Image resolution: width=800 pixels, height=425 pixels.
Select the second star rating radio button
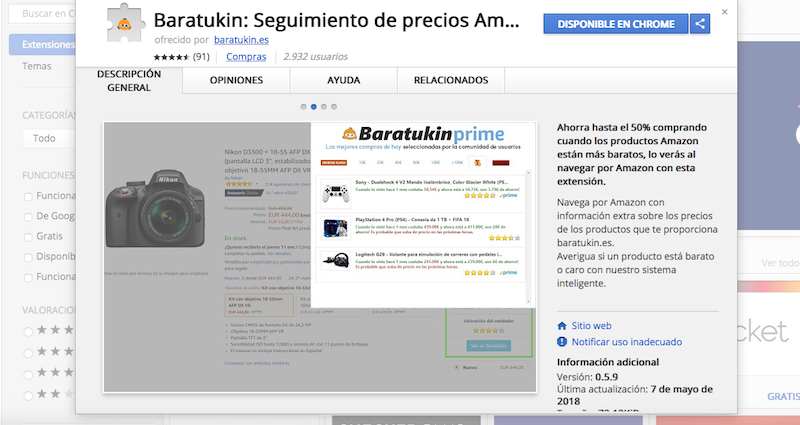point(29,353)
